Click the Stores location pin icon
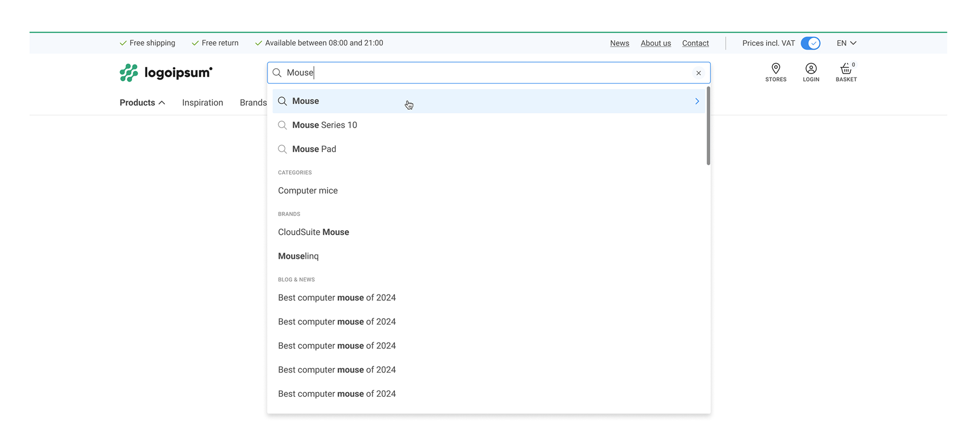 (776, 69)
